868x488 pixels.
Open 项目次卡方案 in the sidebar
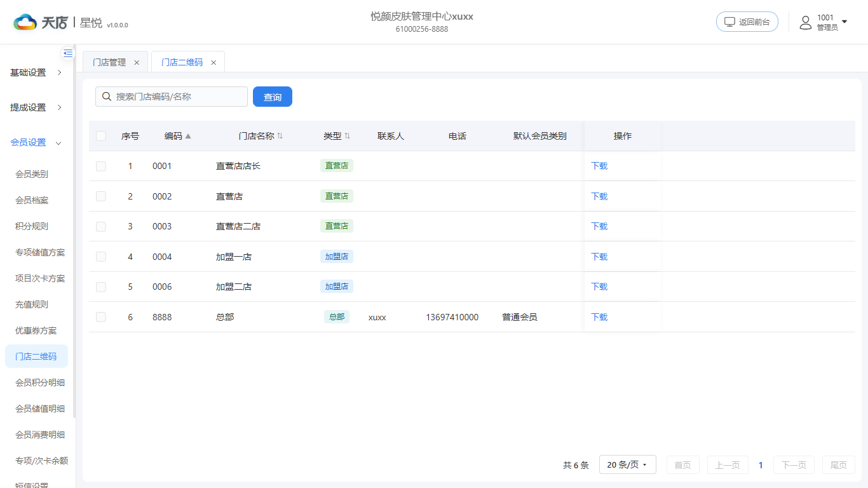40,278
